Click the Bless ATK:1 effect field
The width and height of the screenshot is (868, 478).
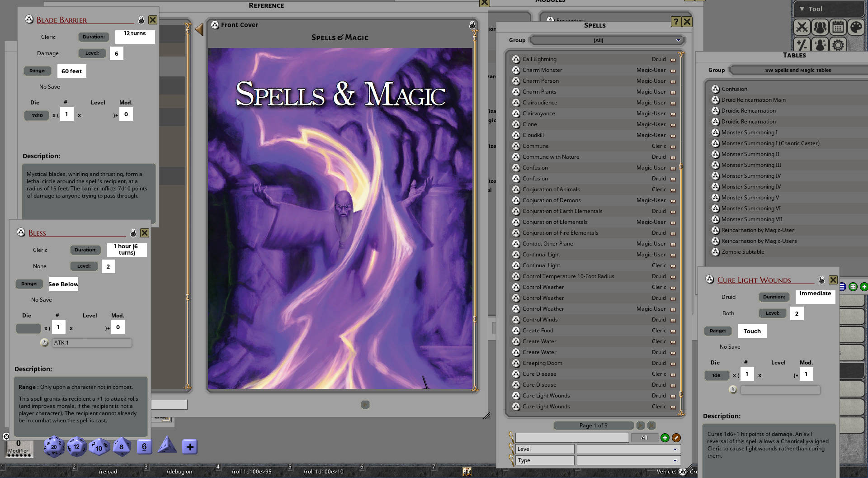(x=92, y=343)
